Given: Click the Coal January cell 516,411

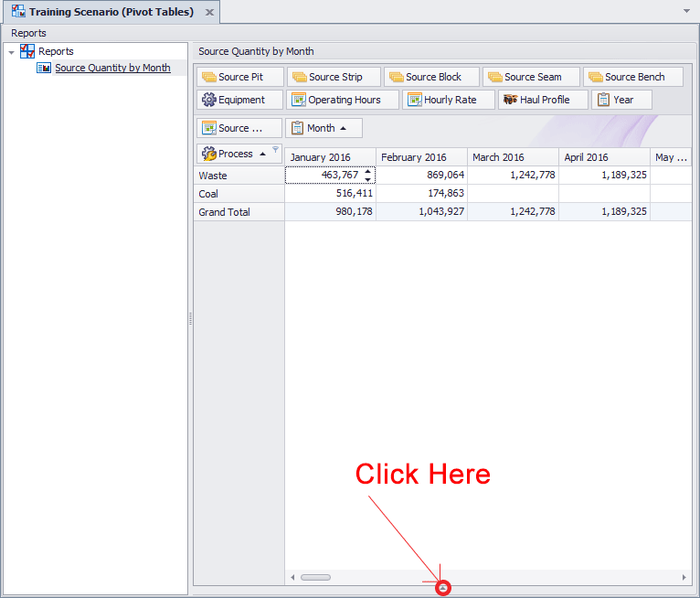Looking at the screenshot, I should (x=331, y=193).
